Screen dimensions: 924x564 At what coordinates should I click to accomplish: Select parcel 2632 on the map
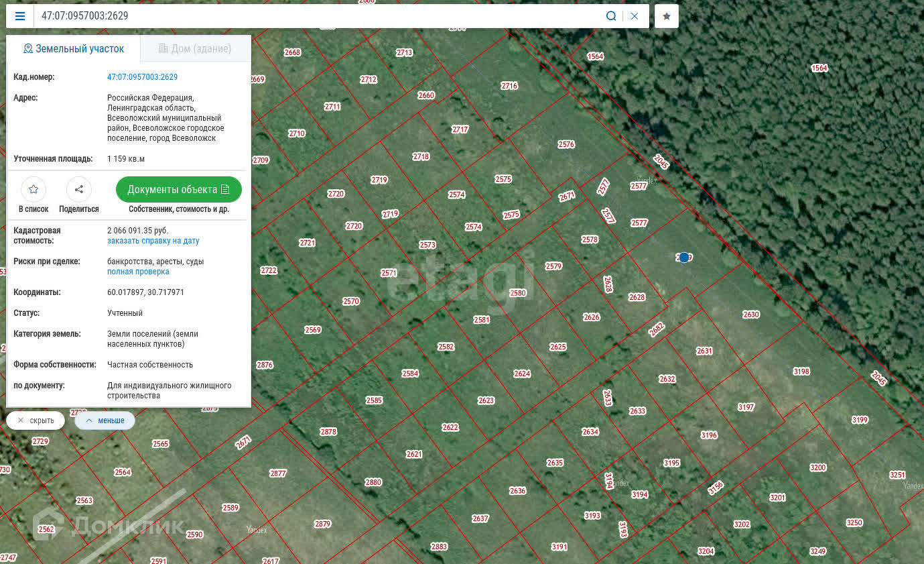coord(667,379)
